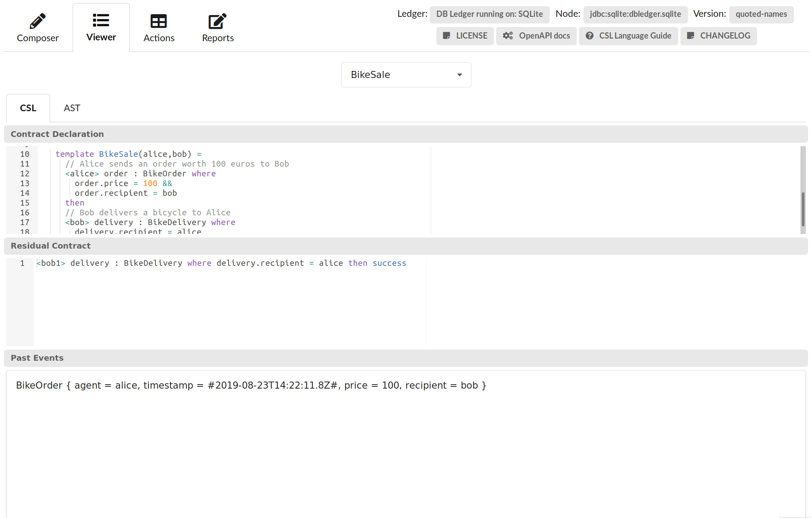Click the DB Ledger running on SQLite label
Viewport: 812px width, 518px height.
click(x=489, y=14)
